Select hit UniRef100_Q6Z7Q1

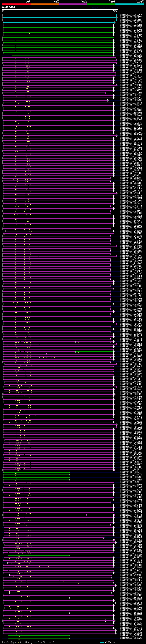pos(131,60)
